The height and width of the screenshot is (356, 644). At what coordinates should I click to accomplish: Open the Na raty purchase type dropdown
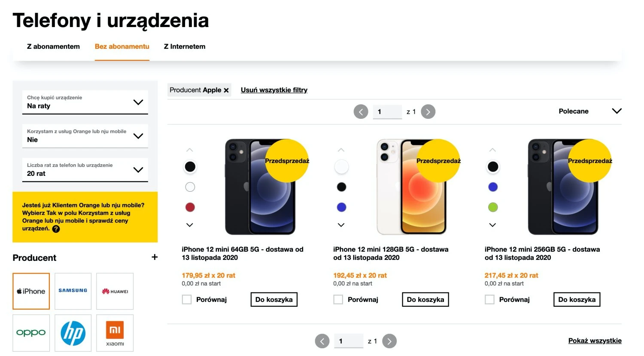85,102
